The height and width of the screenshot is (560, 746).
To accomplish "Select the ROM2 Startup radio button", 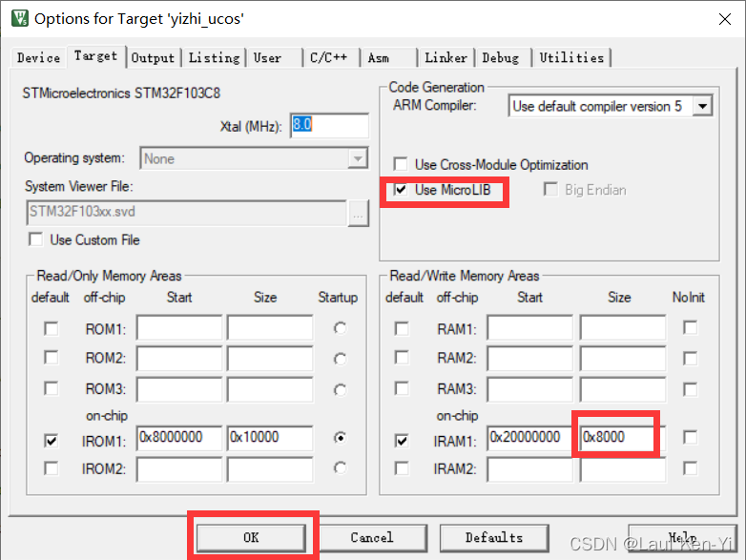I will tap(341, 359).
